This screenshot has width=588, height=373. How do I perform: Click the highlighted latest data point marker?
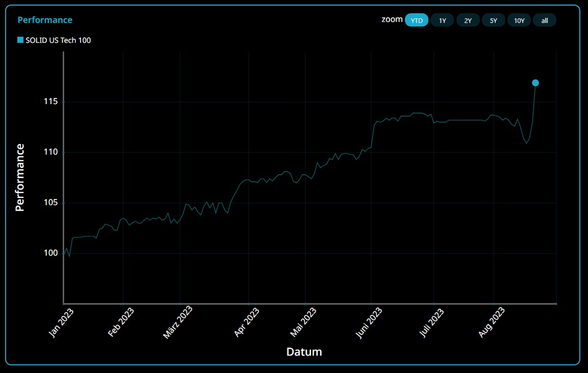pyautogui.click(x=535, y=83)
